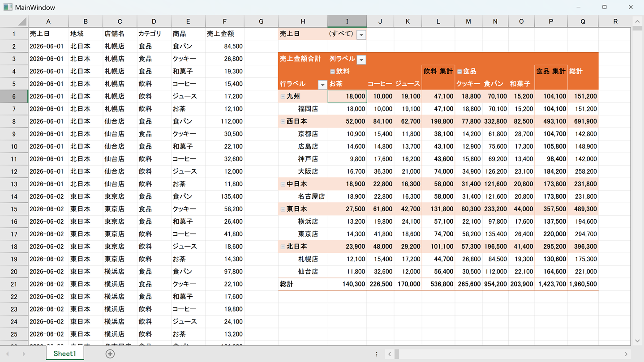Select the 福岡店 row label

303,109
